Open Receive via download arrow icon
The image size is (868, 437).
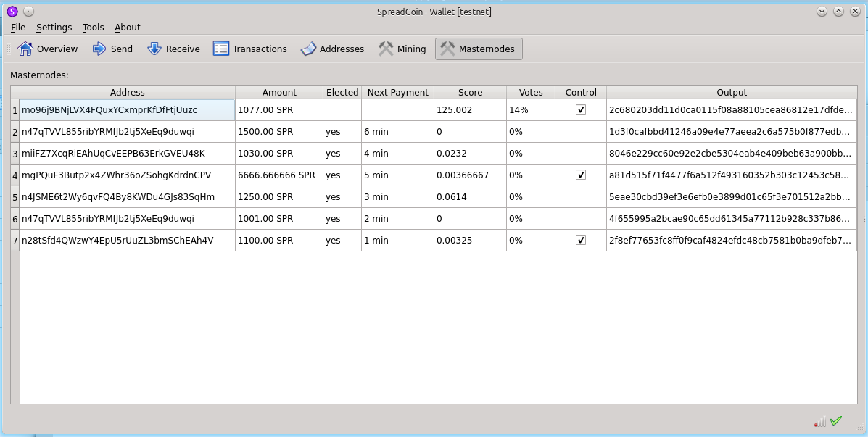click(154, 49)
